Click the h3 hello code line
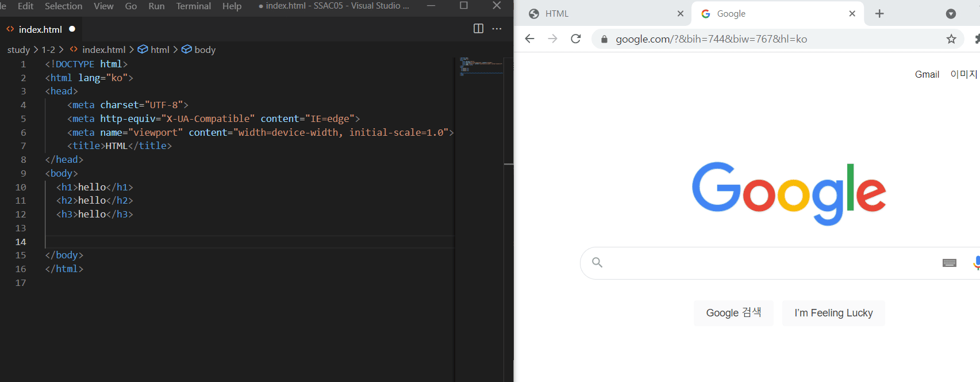Screen dimensions: 980x382 click(94, 214)
